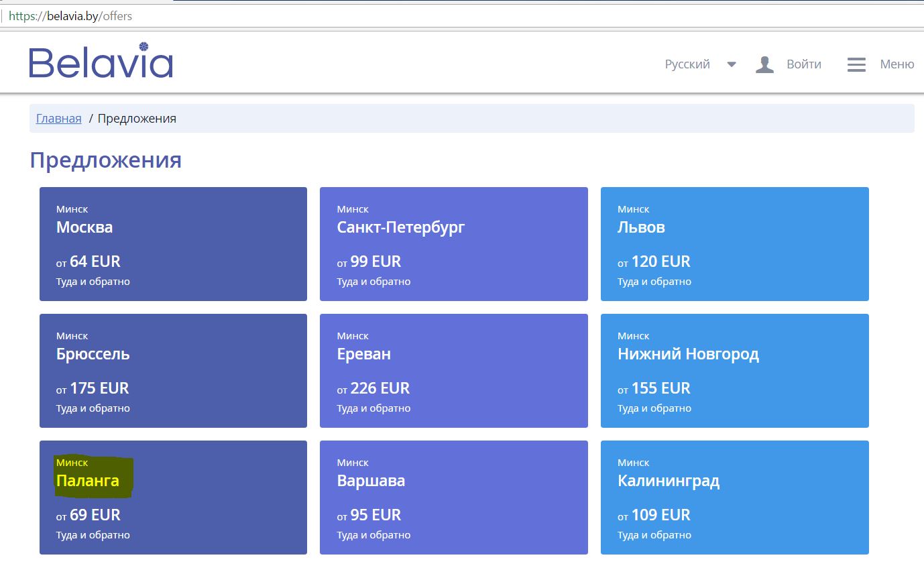Open the Ереван offer card
Image resolution: width=924 pixels, height=580 pixels.
tap(454, 371)
